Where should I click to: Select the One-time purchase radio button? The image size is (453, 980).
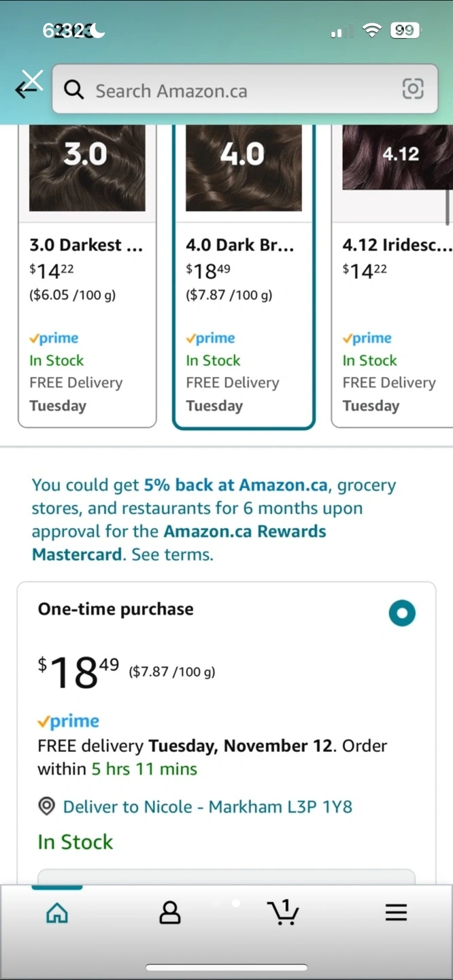(x=402, y=613)
